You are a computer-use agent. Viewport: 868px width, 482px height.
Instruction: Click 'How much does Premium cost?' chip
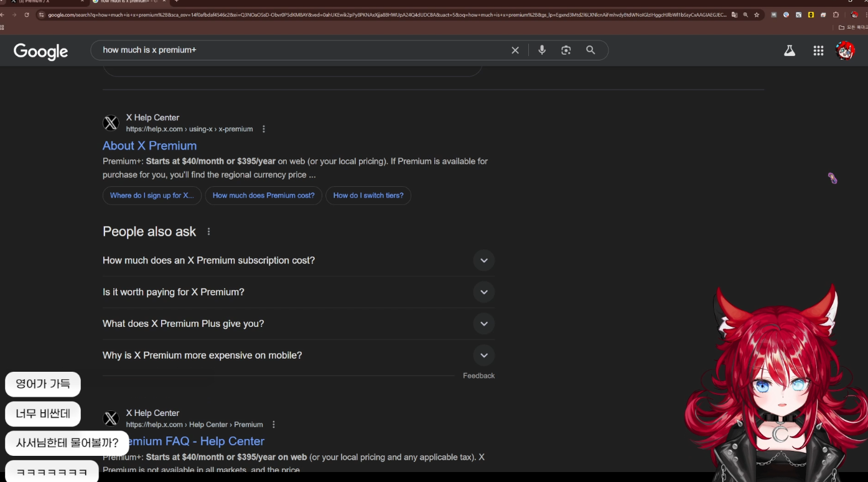click(264, 196)
